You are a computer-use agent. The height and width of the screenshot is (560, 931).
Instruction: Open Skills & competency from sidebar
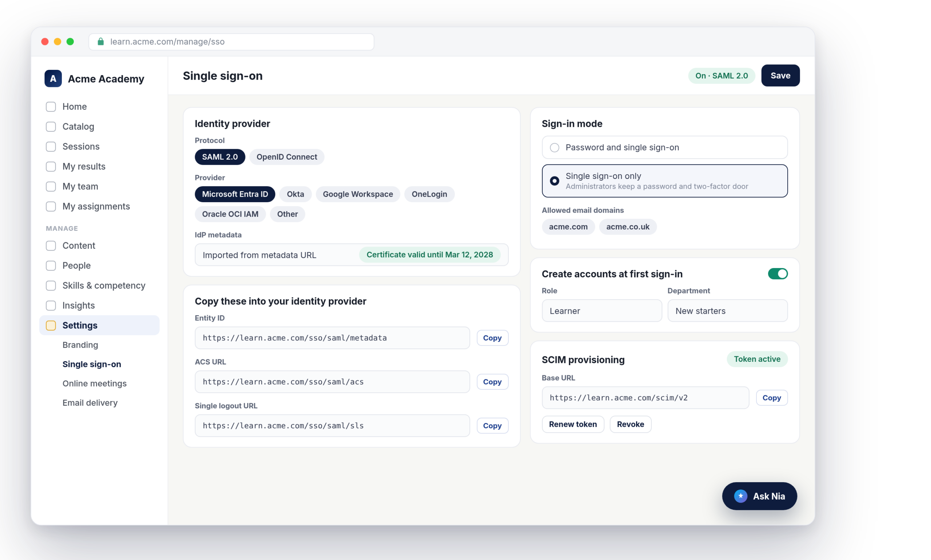(99, 286)
